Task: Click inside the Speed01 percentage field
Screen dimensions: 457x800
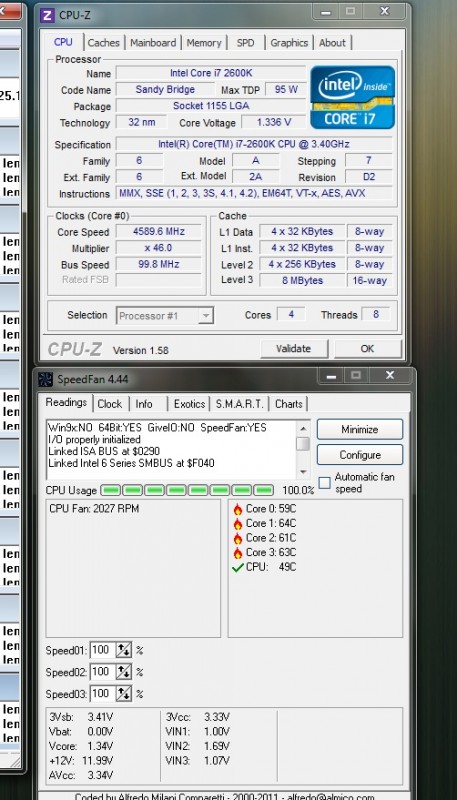Action: coord(103,650)
